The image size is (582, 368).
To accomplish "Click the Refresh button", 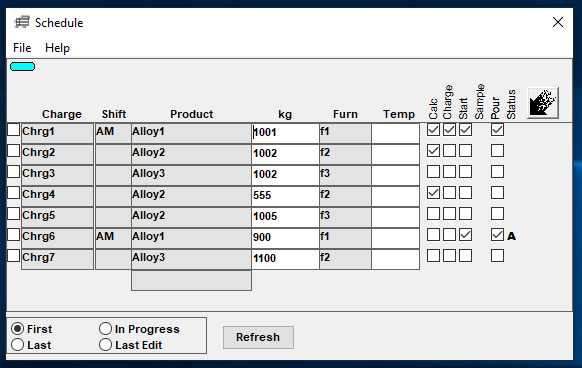I will 258,337.
